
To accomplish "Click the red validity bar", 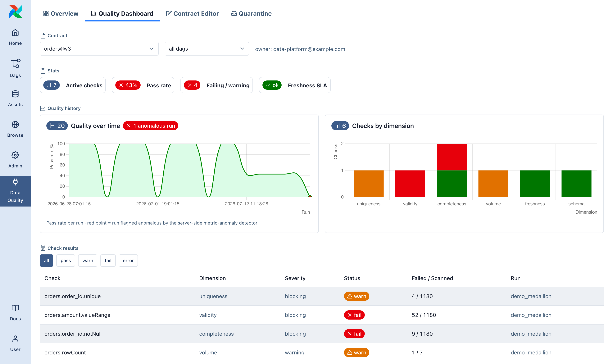I will (x=410, y=184).
